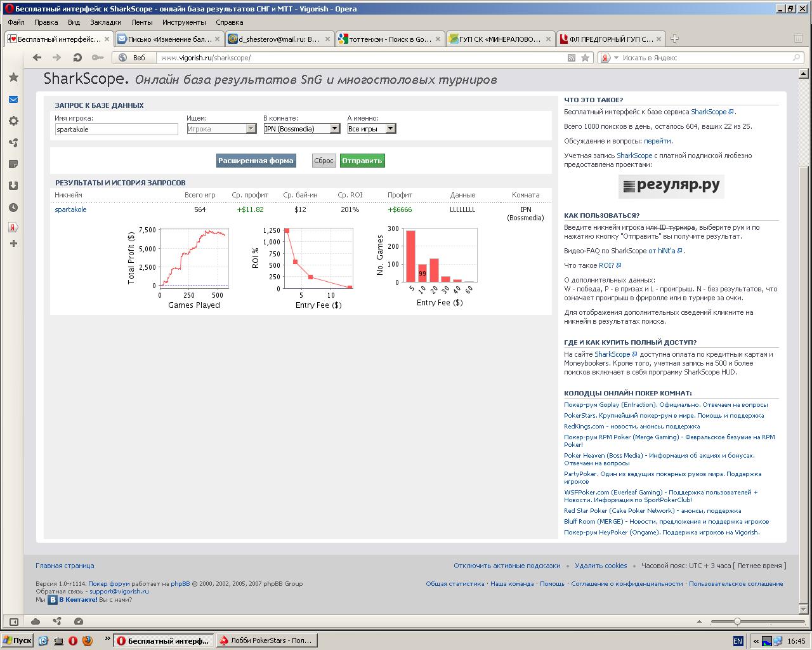Viewport: 812px width, 650px height.
Task: Expand the 'А именно' Все игры dropdown
Action: click(x=390, y=129)
